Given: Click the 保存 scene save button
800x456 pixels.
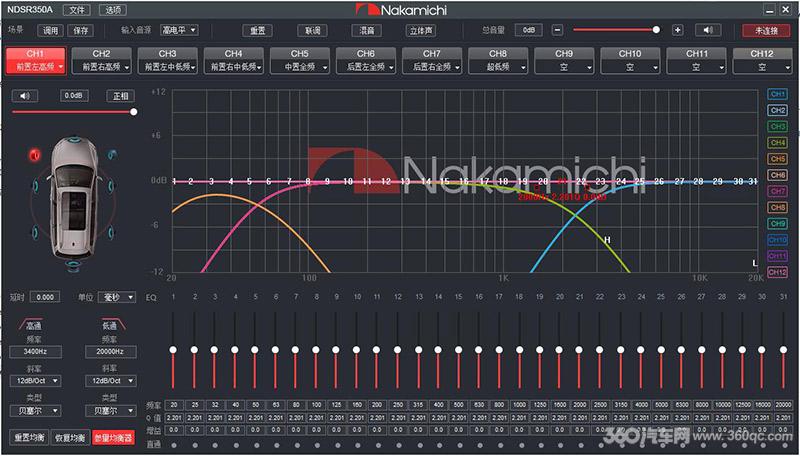Looking at the screenshot, I should [x=81, y=31].
